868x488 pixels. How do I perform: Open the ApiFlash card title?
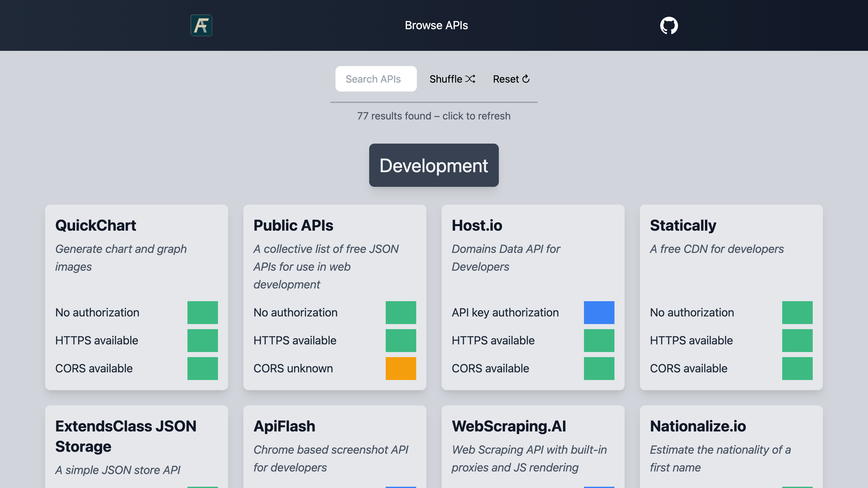click(284, 426)
